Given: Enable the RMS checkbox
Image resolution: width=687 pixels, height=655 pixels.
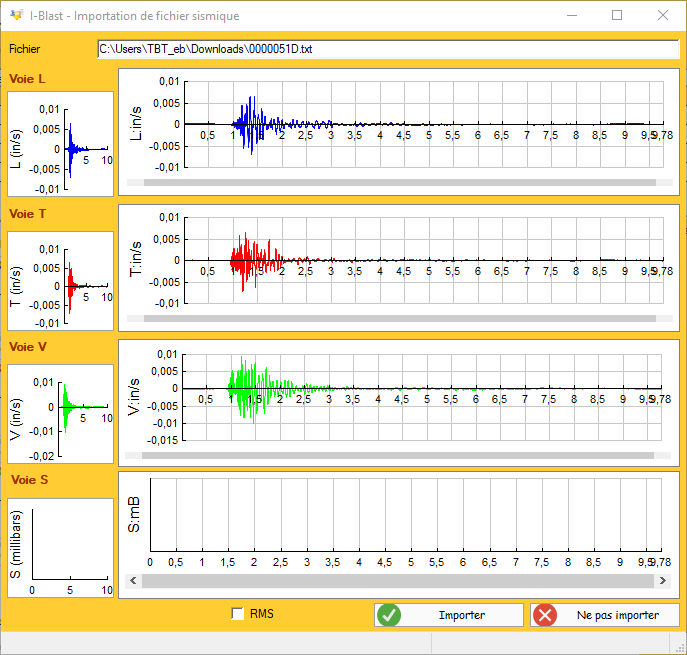Looking at the screenshot, I should [x=237, y=614].
